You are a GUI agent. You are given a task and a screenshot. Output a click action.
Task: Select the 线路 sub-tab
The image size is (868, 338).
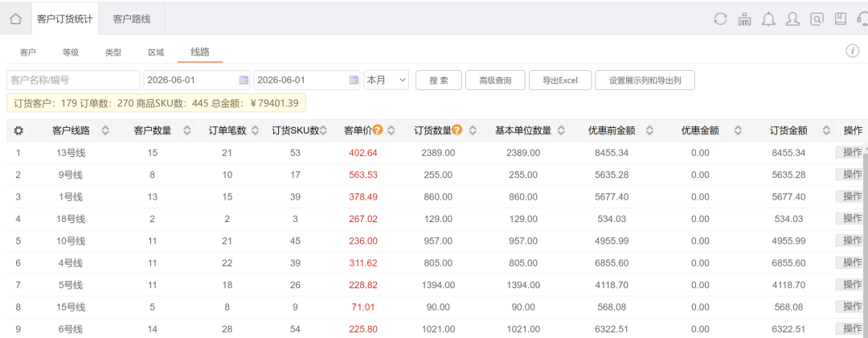coord(200,52)
